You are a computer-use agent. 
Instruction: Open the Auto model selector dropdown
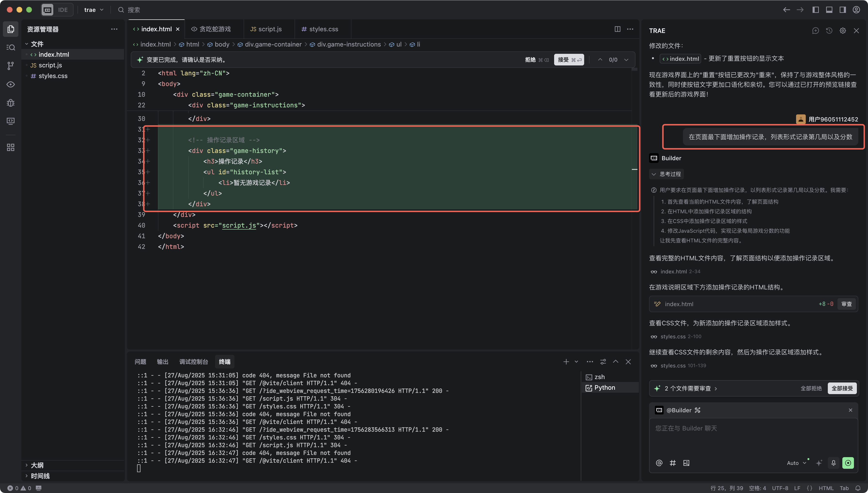(797, 463)
